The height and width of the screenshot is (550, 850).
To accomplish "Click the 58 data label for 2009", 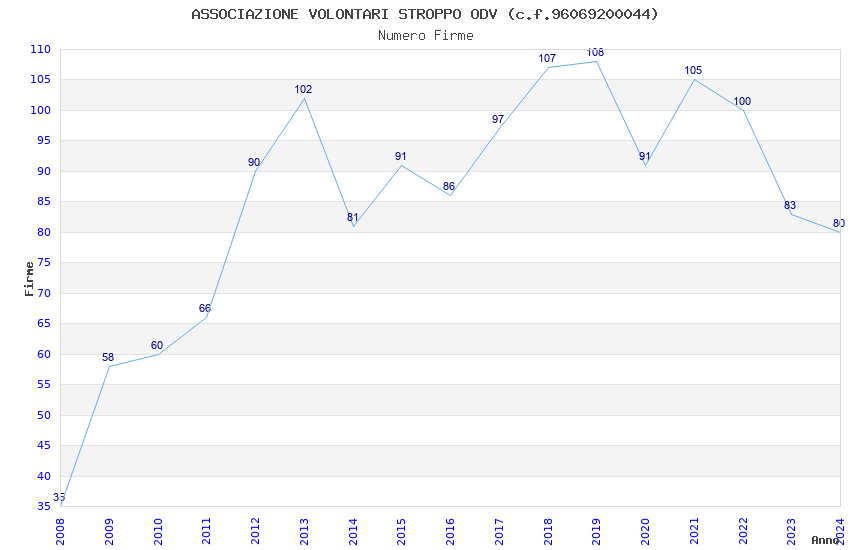I will tap(108, 357).
